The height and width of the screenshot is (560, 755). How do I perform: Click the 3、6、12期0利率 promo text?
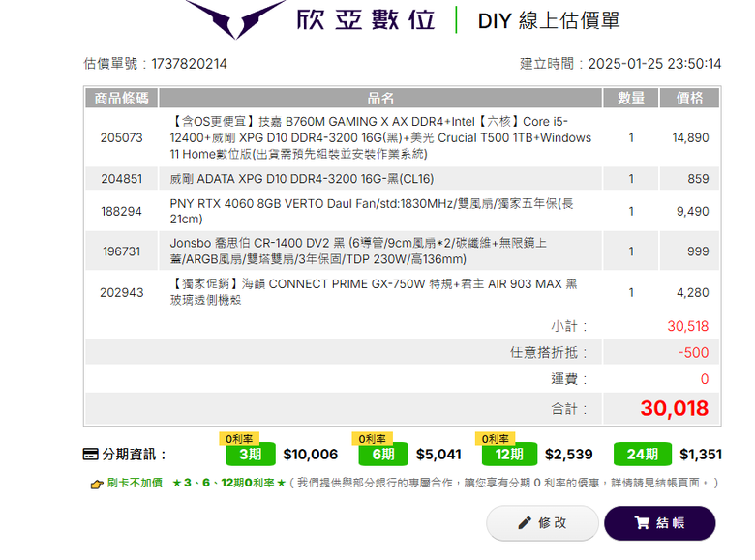coord(229,483)
